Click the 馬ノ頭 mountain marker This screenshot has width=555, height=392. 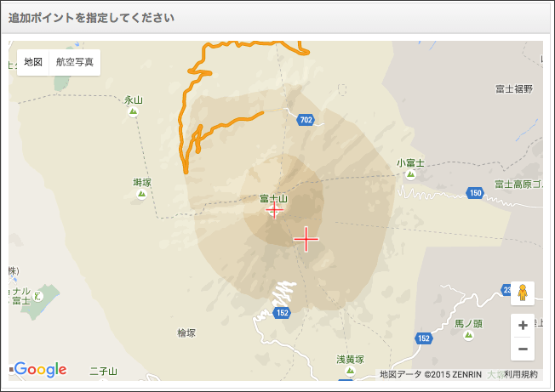tap(468, 335)
